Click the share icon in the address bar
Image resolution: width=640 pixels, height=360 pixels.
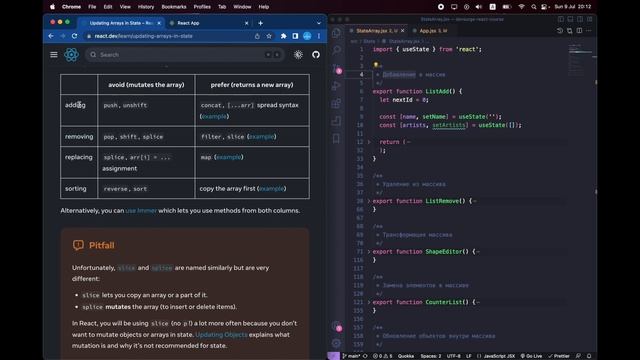pyautogui.click(x=257, y=36)
